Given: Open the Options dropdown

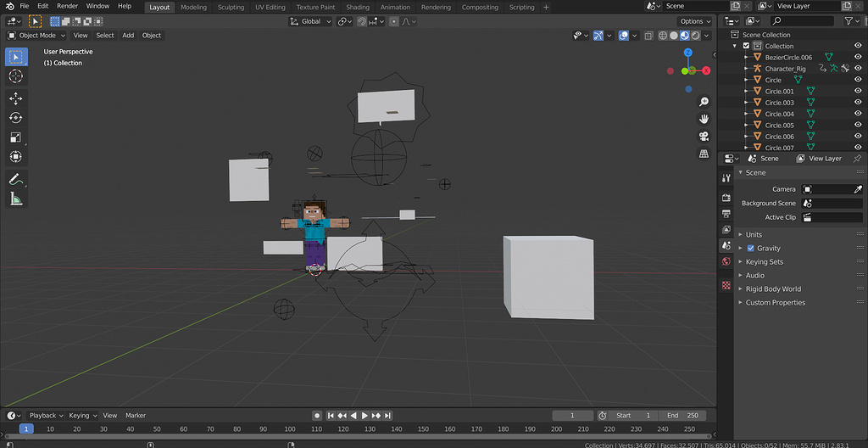Looking at the screenshot, I should click(x=695, y=21).
